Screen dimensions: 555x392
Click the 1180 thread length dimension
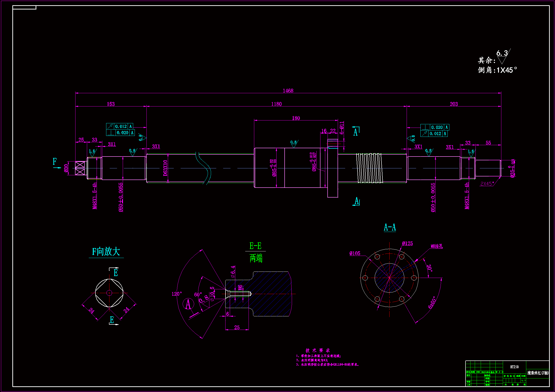coord(276,104)
